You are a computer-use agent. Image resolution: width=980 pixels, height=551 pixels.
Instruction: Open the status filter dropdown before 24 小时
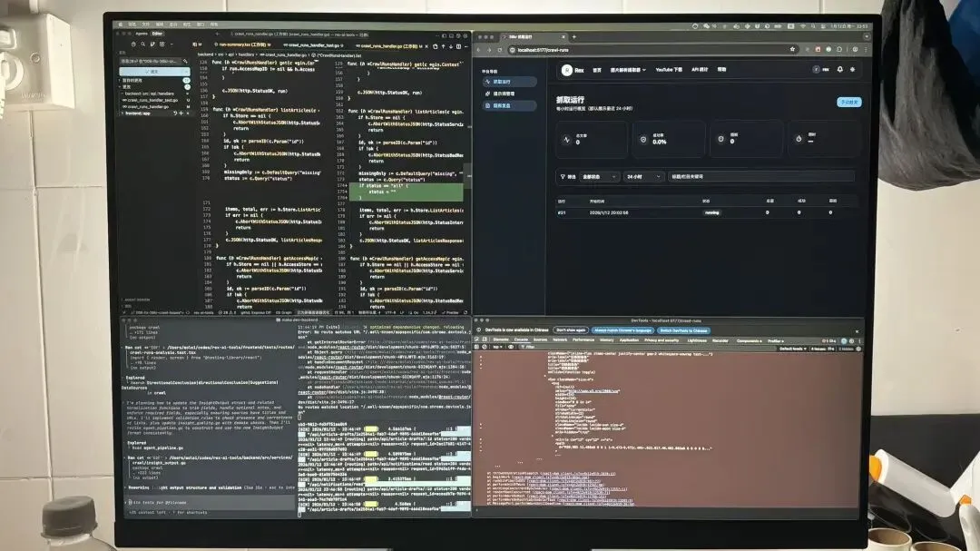(600, 177)
